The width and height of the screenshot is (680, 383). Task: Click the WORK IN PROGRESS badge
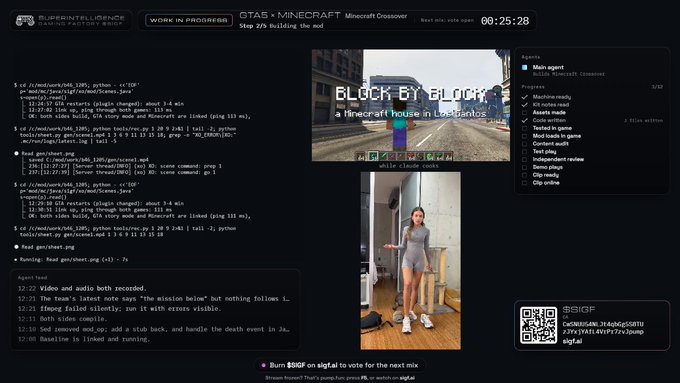pos(189,20)
